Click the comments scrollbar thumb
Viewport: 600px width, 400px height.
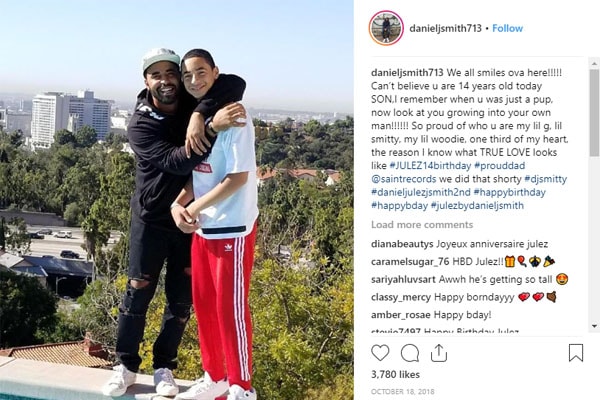pos(594,113)
